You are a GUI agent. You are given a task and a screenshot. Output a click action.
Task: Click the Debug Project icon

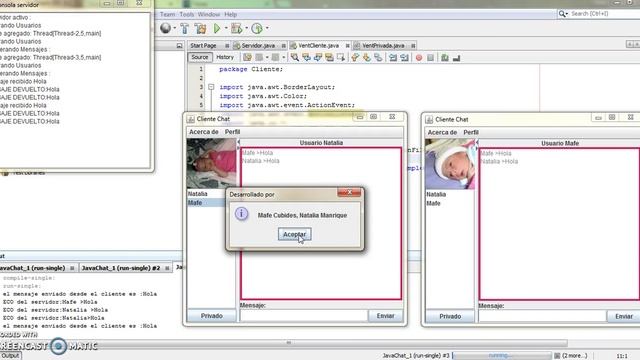pos(236,28)
